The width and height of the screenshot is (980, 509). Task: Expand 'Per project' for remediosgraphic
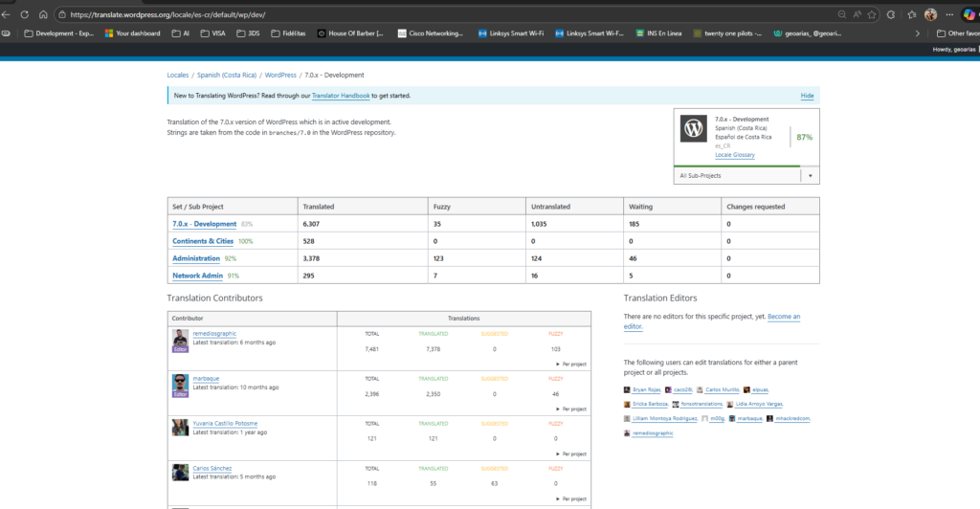tap(571, 364)
